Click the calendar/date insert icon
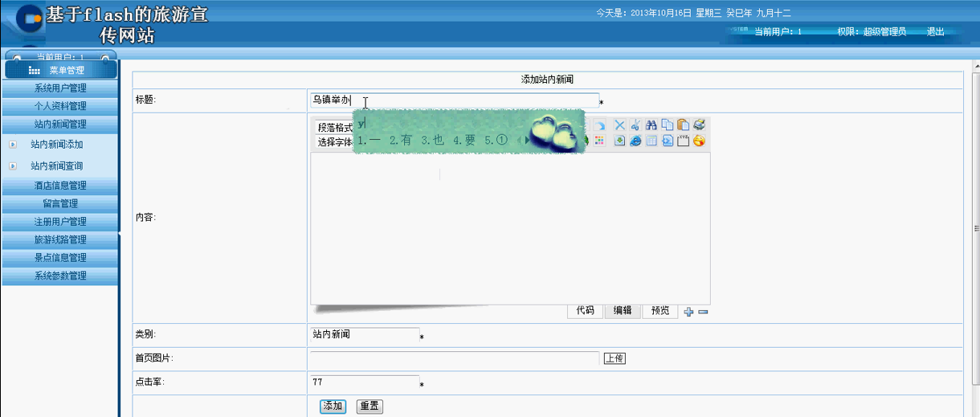The height and width of the screenshot is (417, 980). [x=684, y=141]
